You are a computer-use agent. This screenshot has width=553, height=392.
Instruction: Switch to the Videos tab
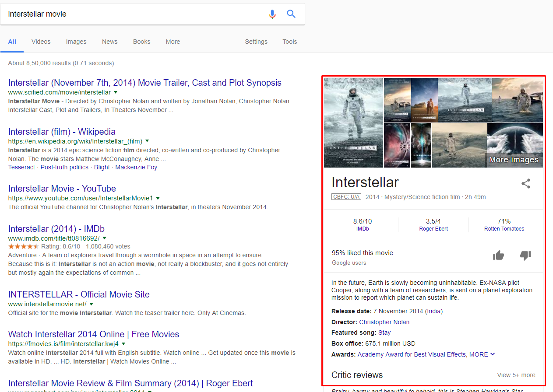(41, 42)
